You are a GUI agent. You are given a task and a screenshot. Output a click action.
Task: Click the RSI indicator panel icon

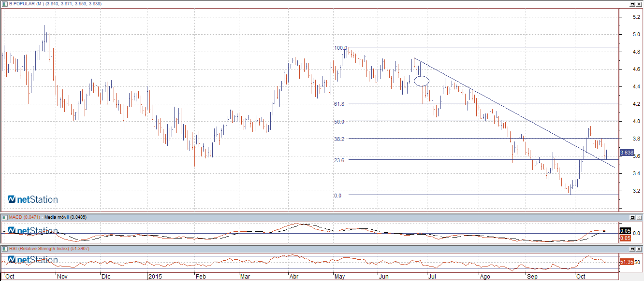4,248
